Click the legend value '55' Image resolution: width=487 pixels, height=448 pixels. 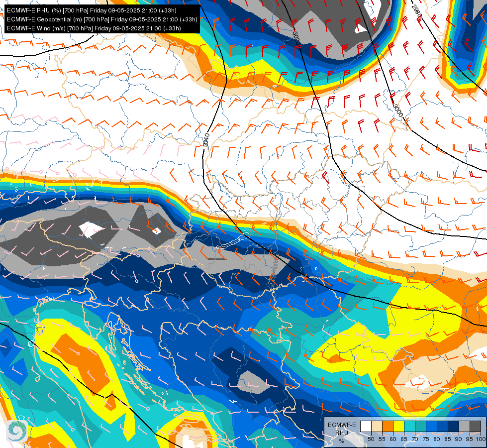point(382,439)
